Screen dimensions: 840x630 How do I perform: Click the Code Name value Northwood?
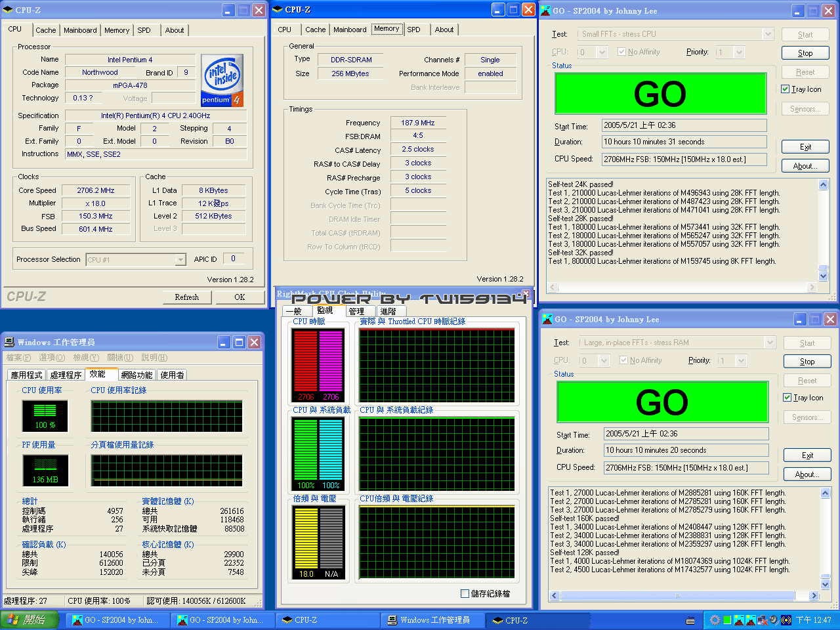tap(100, 72)
